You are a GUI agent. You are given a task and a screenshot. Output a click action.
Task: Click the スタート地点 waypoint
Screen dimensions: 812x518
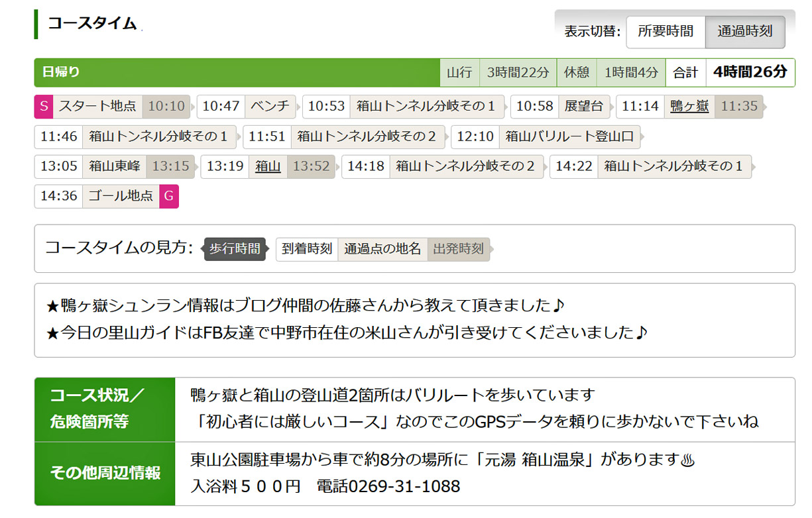97,106
